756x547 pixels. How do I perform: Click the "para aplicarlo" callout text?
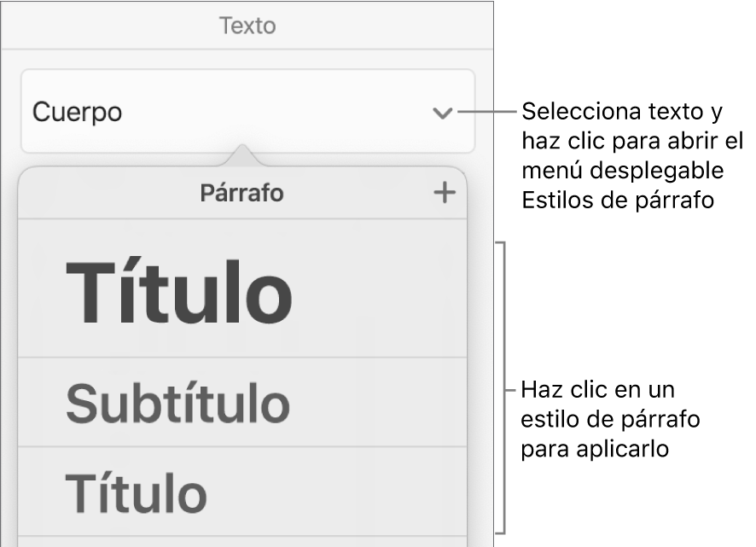point(594,449)
